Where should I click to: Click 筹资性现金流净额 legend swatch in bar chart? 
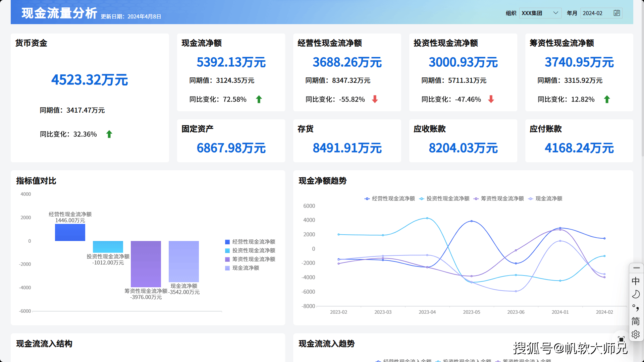pyautogui.click(x=227, y=259)
